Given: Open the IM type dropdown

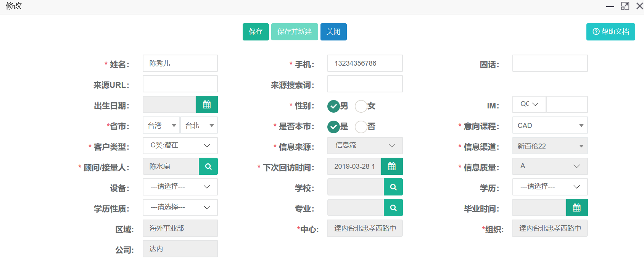Looking at the screenshot, I should (529, 104).
